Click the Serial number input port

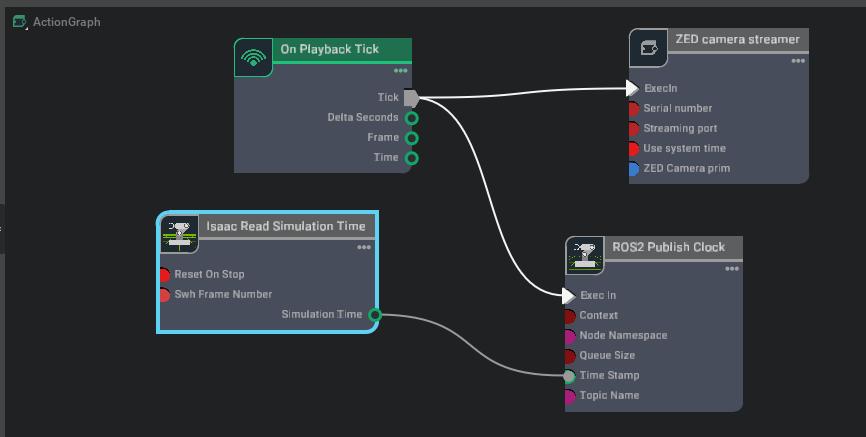(x=634, y=109)
